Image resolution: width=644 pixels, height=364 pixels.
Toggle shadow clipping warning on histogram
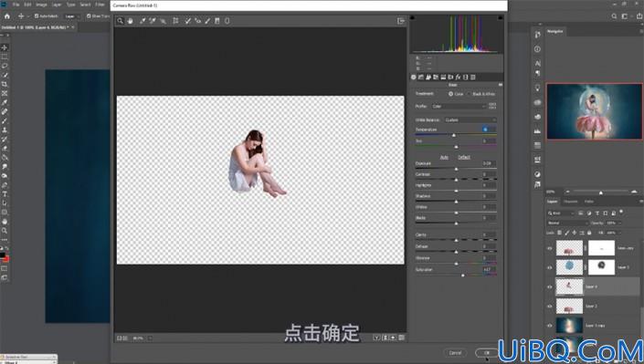click(x=412, y=17)
